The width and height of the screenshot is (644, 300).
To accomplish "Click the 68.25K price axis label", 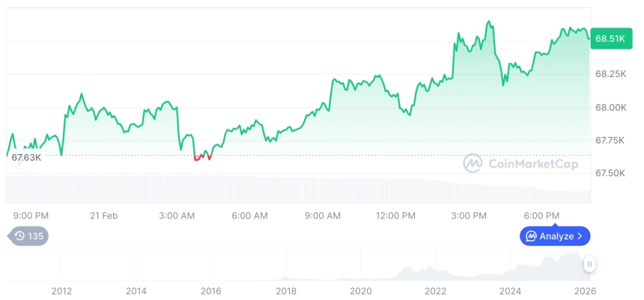I will (x=611, y=74).
